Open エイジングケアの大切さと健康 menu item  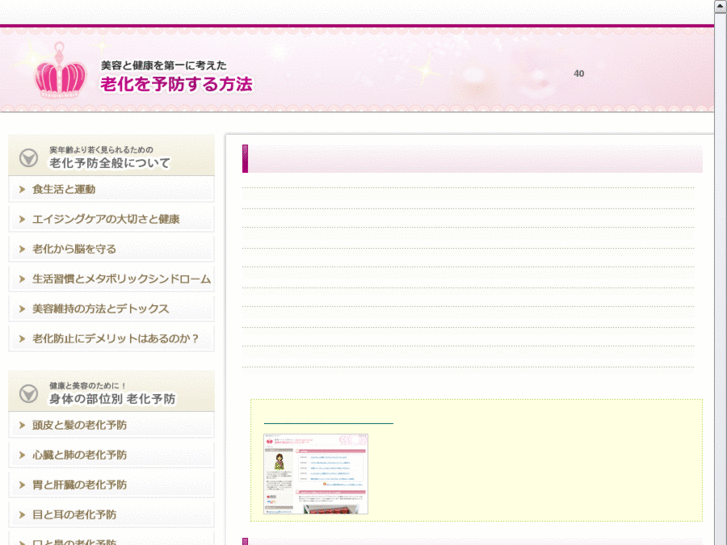(111, 219)
